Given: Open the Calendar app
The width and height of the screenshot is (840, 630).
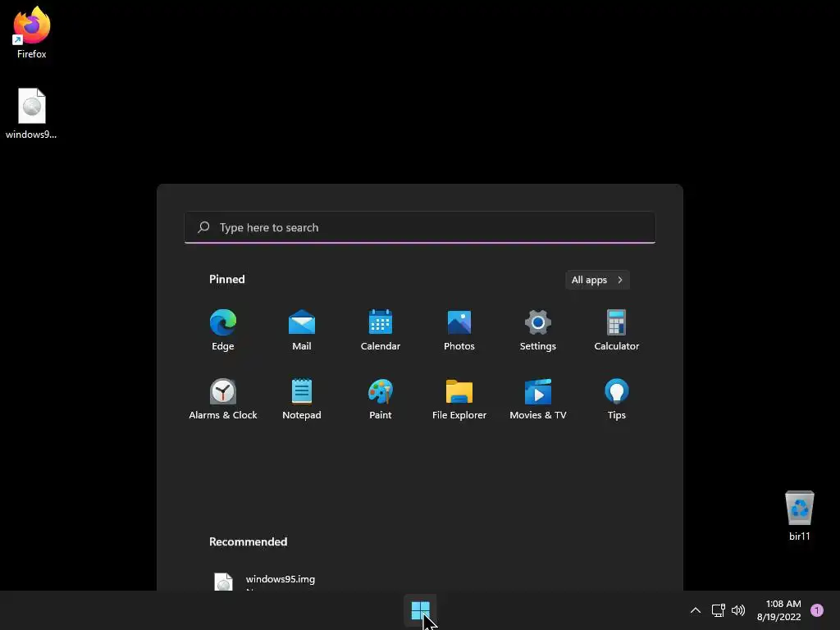Looking at the screenshot, I should point(381,330).
